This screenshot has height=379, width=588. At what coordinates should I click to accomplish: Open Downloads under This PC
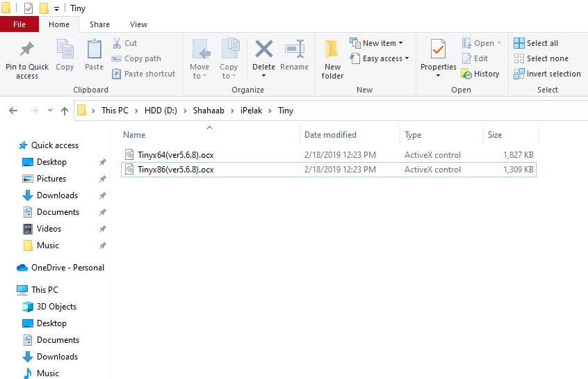click(x=57, y=357)
